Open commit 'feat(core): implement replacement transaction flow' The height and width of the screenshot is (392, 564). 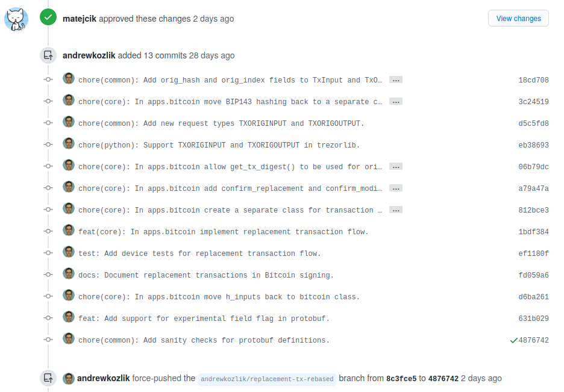(x=224, y=232)
